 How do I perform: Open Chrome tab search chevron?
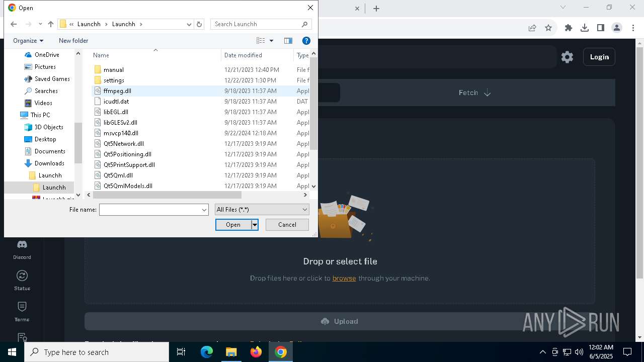[x=563, y=8]
